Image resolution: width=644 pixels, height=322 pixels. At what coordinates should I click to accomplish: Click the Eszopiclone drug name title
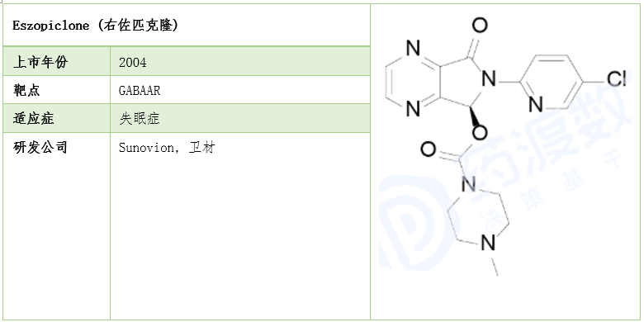[95, 26]
